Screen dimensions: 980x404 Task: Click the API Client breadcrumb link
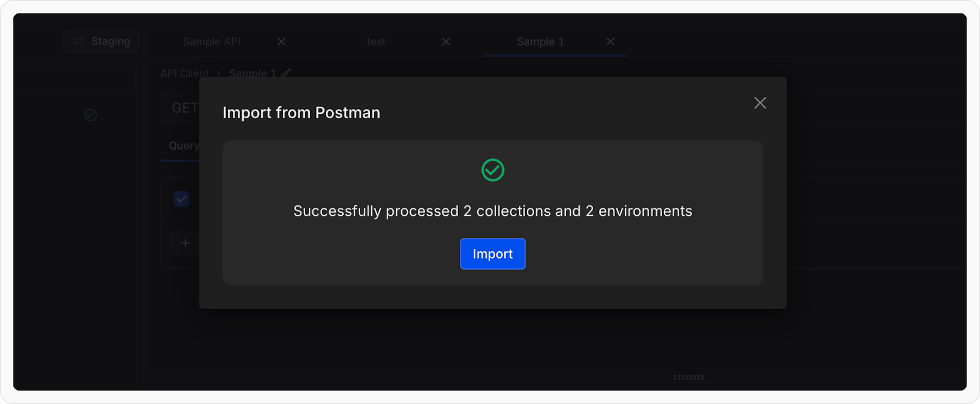coord(184,74)
